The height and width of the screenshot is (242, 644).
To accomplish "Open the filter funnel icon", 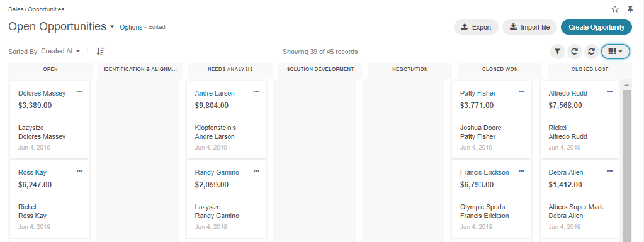I will click(557, 52).
